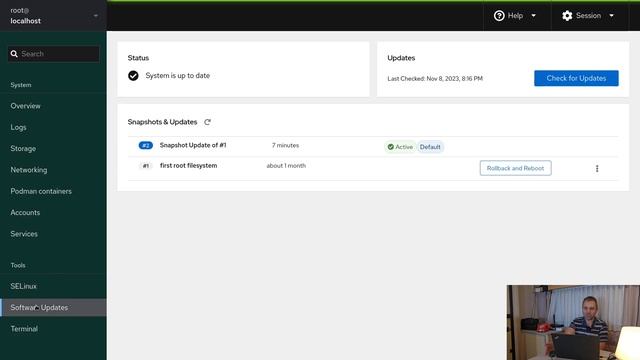Open the Terminal tool

point(53,329)
